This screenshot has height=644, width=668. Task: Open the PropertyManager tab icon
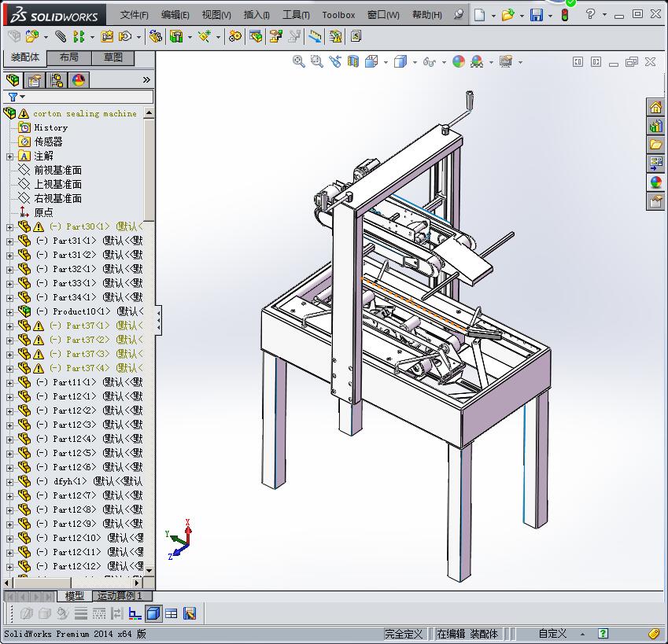35,80
